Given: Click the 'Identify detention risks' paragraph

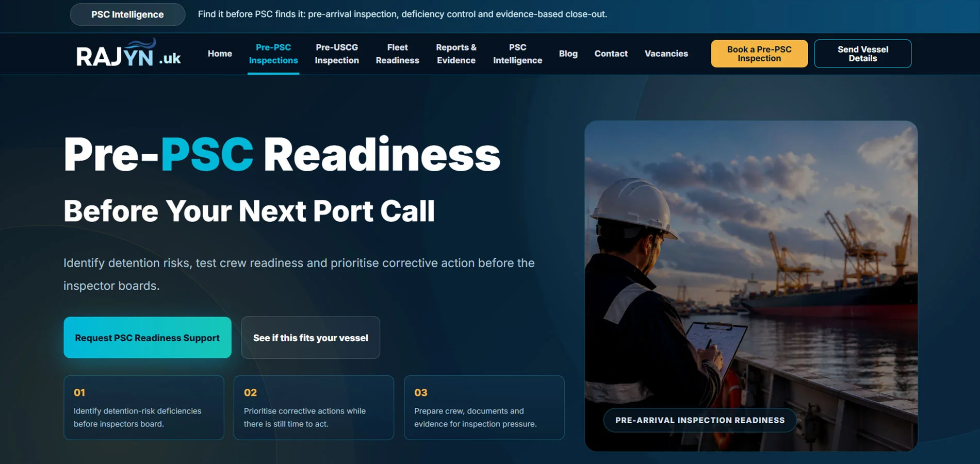Looking at the screenshot, I should tap(299, 274).
